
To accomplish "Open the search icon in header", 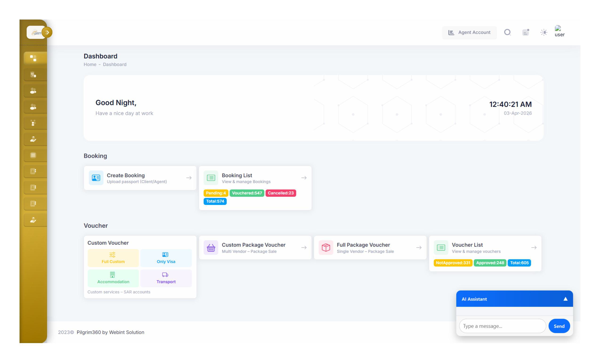I will [x=507, y=32].
